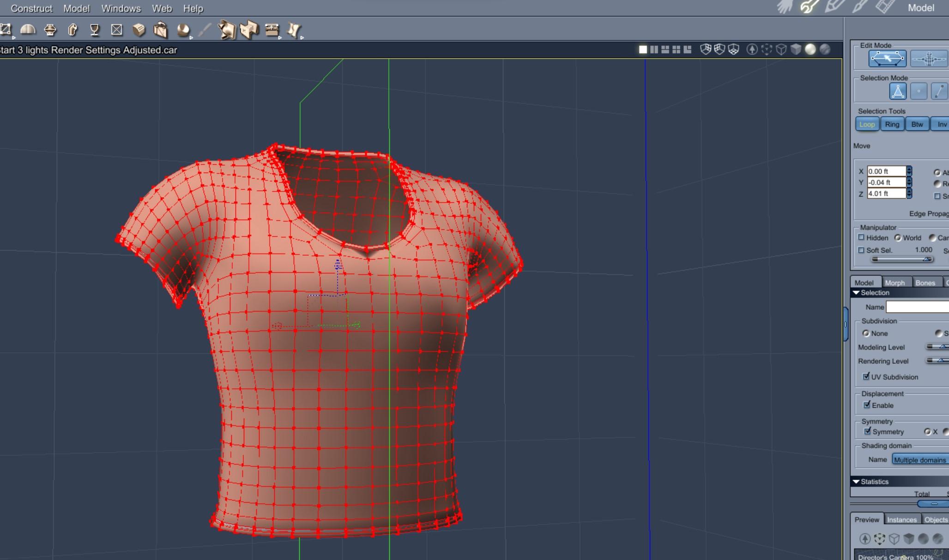
Task: Select the goblet lathe tool icon
Action: [x=95, y=30]
